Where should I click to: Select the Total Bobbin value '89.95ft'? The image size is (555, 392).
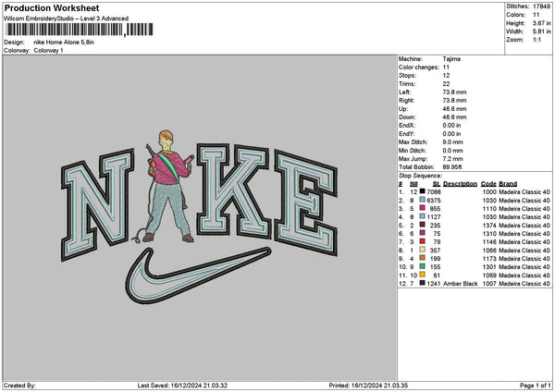452,167
